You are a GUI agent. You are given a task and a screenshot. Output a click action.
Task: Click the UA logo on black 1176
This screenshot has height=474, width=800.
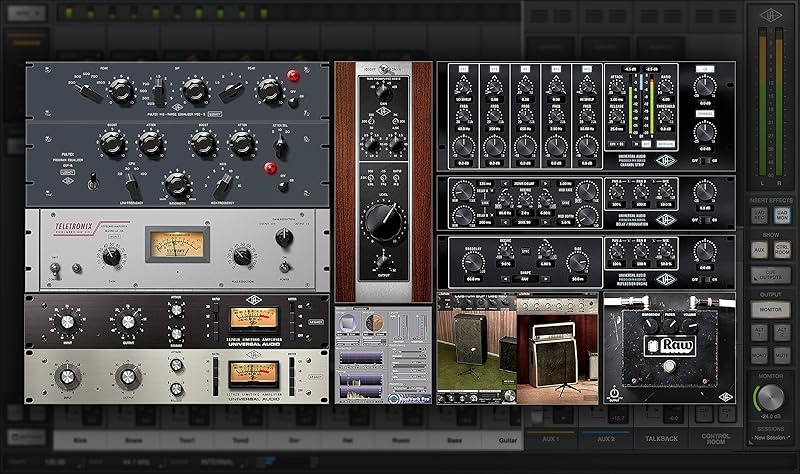pos(254,300)
